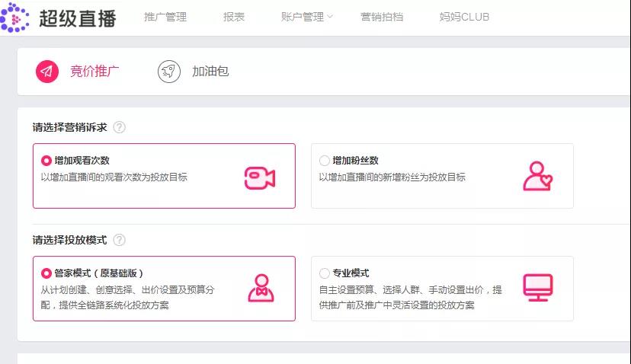
Task: Click the 请选择投放模式 heading
Action: point(69,240)
